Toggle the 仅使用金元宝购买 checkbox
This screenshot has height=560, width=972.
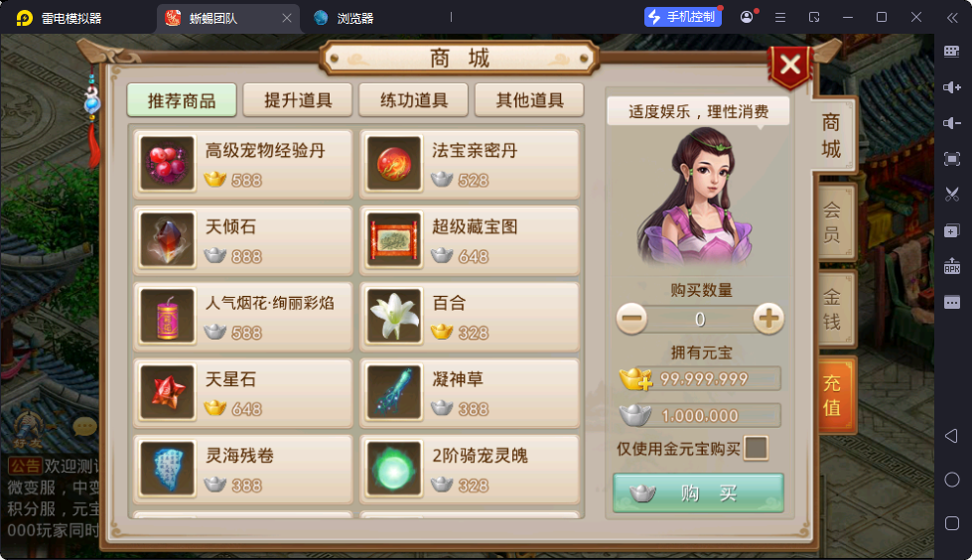point(756,449)
